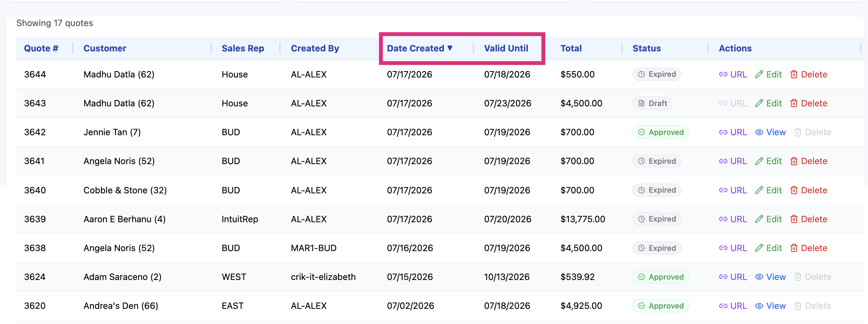Click the eye View icon for quote 3642
This screenshot has width=868, height=324.
759,132
